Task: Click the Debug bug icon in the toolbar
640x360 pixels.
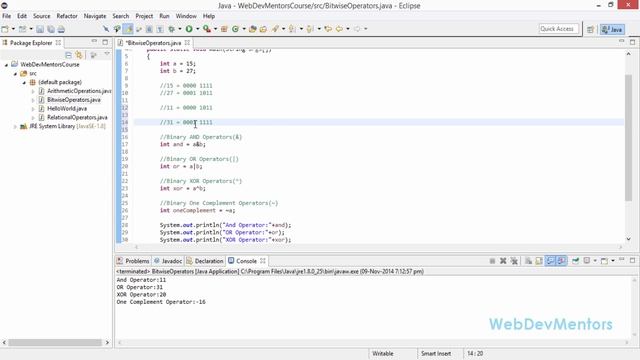Action: tap(171, 29)
